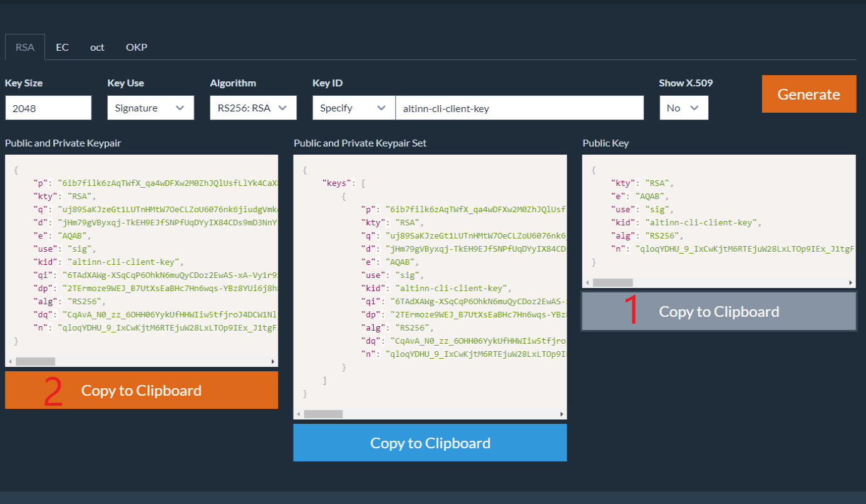This screenshot has height=504, width=866.
Task: Select the oct tab
Action: pos(97,47)
